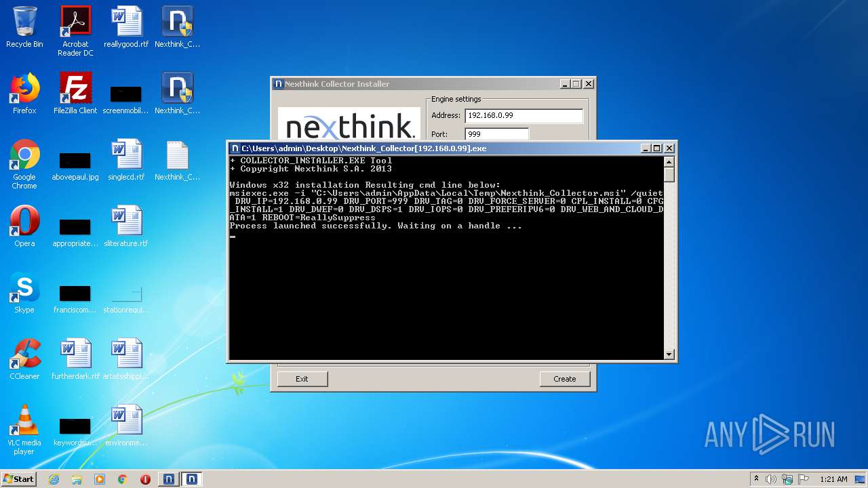Select the blank-page Nexthink_C... file icon

click(x=177, y=160)
